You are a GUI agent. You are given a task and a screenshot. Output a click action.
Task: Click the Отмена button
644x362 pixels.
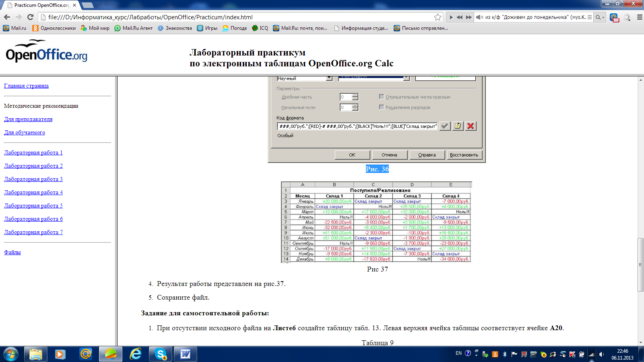tap(389, 155)
